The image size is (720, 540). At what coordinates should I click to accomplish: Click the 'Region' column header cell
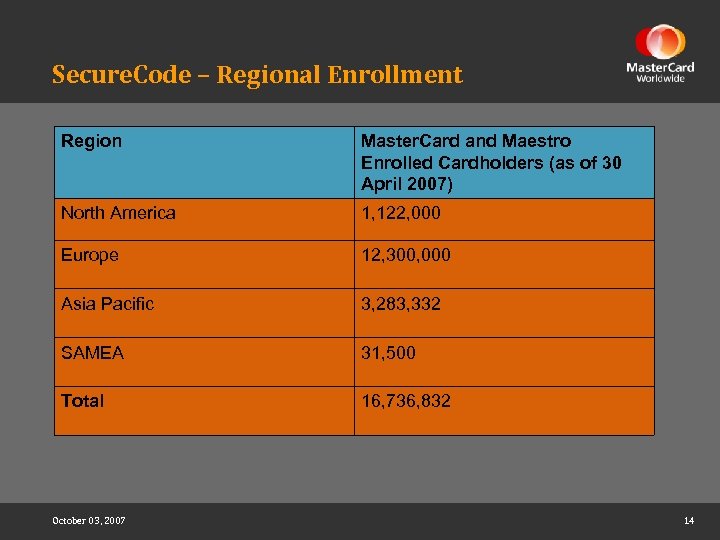(x=204, y=163)
